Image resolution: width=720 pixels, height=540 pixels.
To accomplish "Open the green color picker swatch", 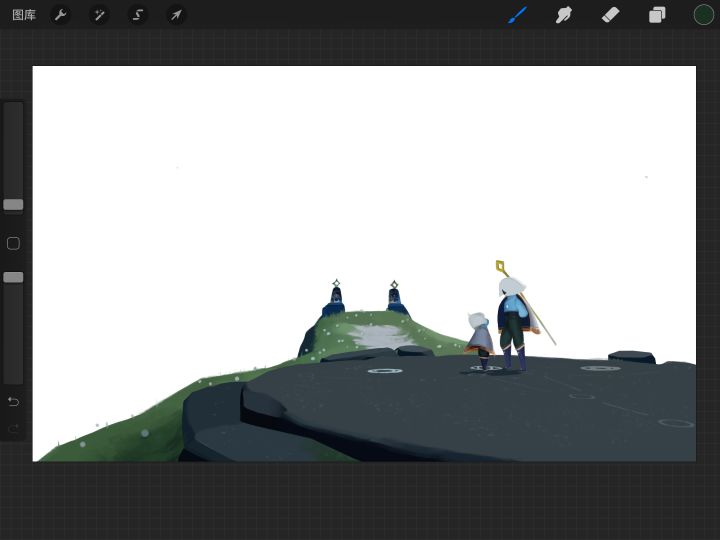I will [703, 15].
